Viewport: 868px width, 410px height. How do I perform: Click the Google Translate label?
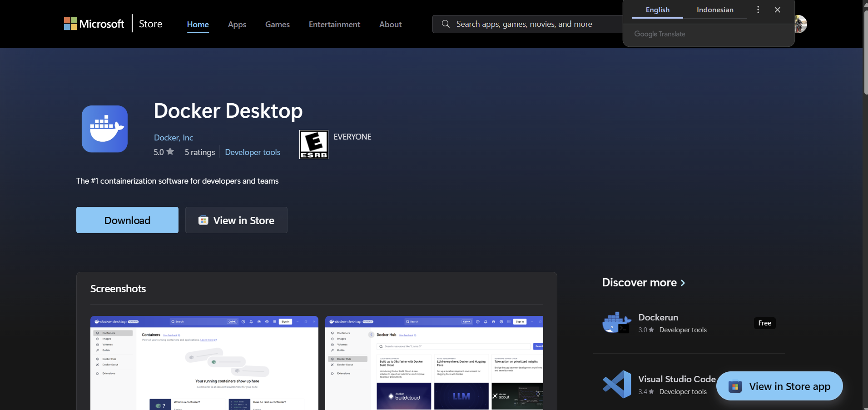pyautogui.click(x=660, y=34)
